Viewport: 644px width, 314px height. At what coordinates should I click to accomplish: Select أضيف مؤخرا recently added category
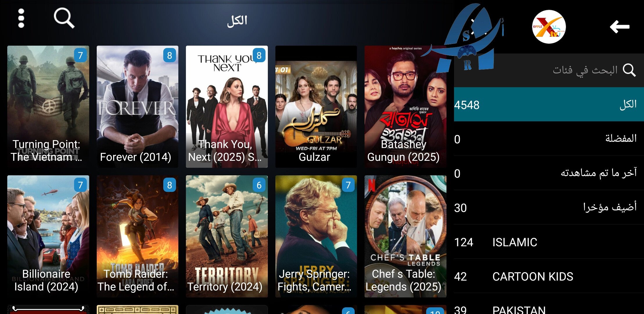click(549, 207)
